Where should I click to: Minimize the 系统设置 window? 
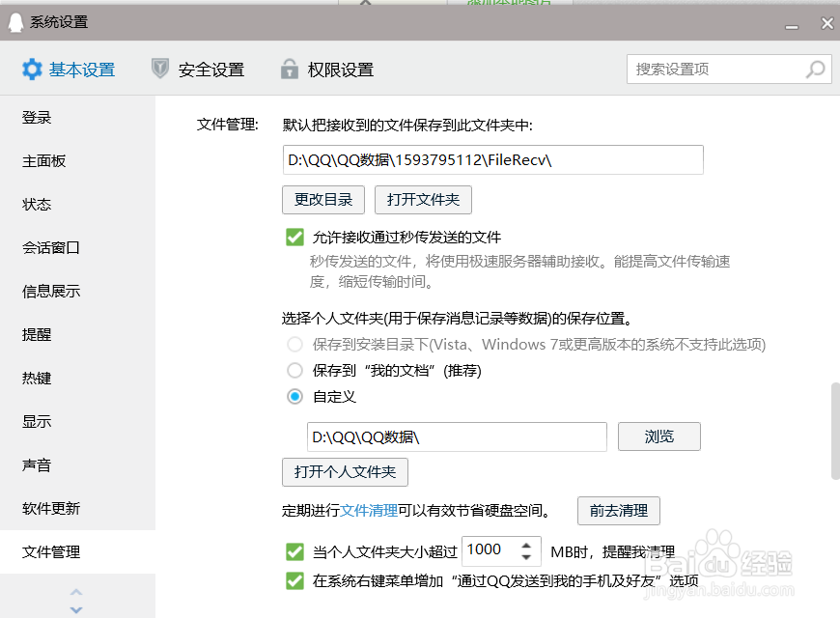click(792, 27)
